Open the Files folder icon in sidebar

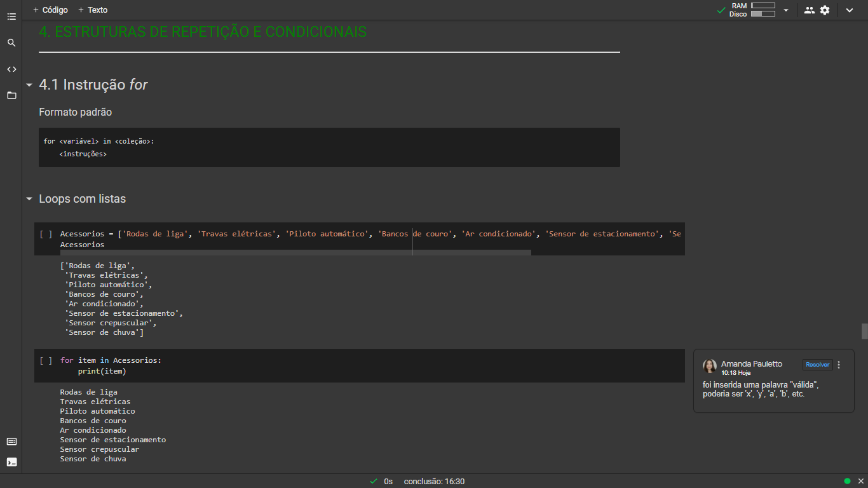[11, 95]
